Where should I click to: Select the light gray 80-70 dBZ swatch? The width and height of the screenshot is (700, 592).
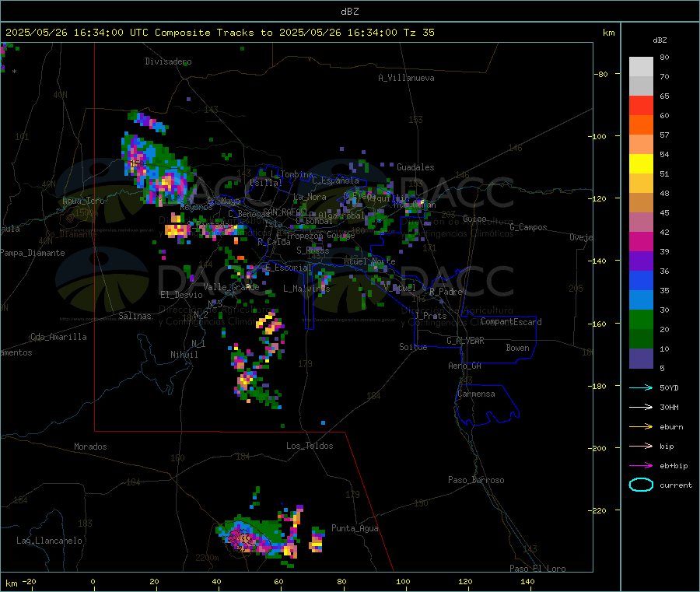(641, 67)
